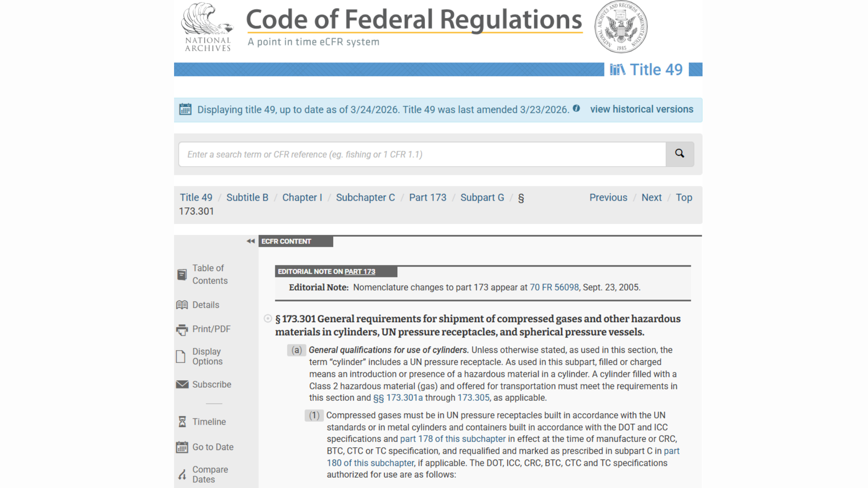Click the Print/PDF printer icon
Image resolution: width=868 pixels, height=488 pixels.
click(182, 330)
